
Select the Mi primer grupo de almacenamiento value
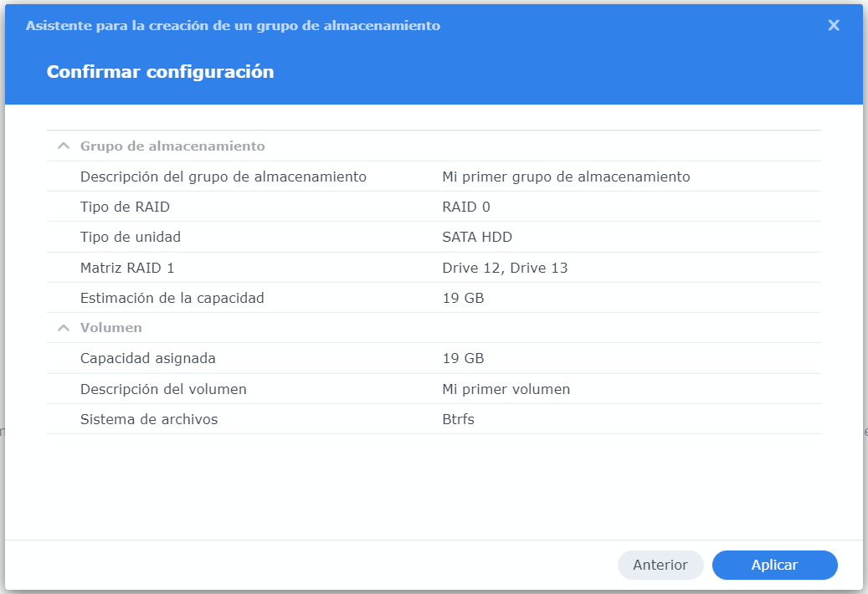pos(566,177)
